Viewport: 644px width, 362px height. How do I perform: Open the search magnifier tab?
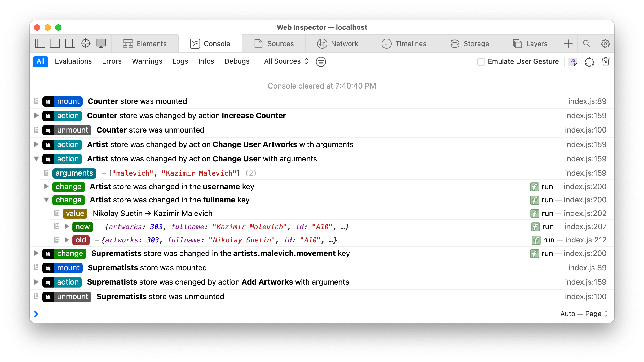[x=586, y=43]
